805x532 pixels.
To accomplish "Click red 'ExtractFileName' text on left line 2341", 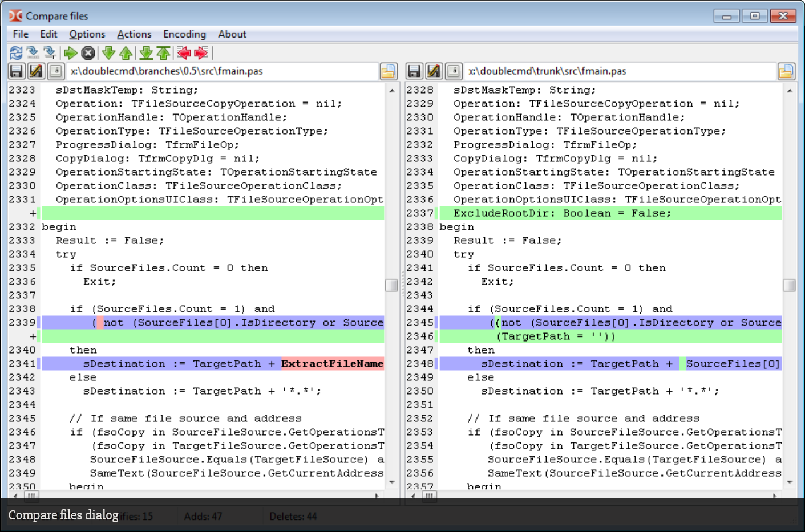I will pos(332,364).
